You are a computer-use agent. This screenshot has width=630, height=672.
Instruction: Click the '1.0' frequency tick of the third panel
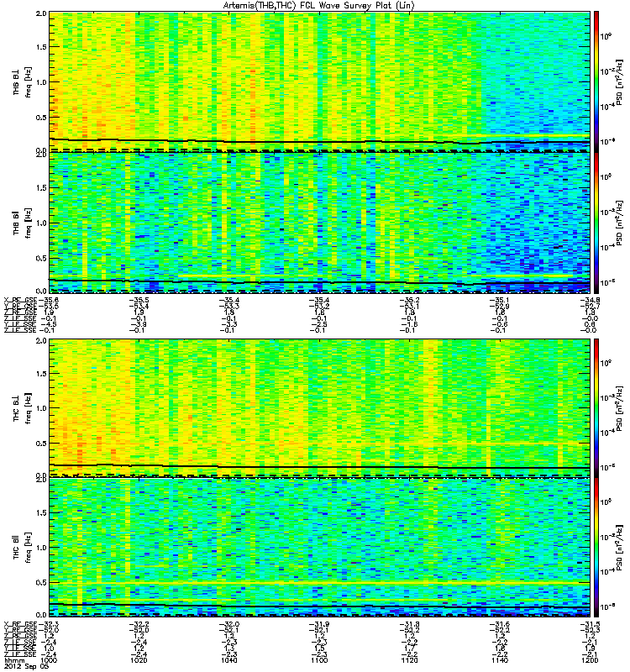click(41, 408)
